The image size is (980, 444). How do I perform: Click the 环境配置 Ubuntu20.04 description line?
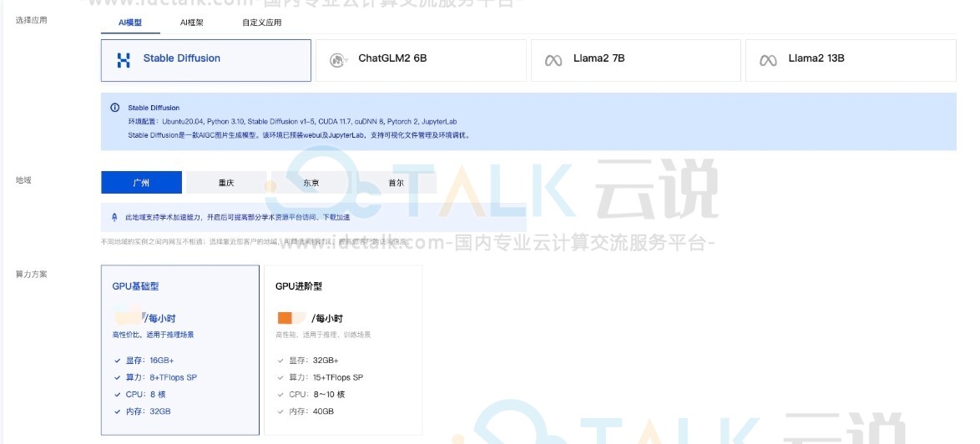[292, 121]
